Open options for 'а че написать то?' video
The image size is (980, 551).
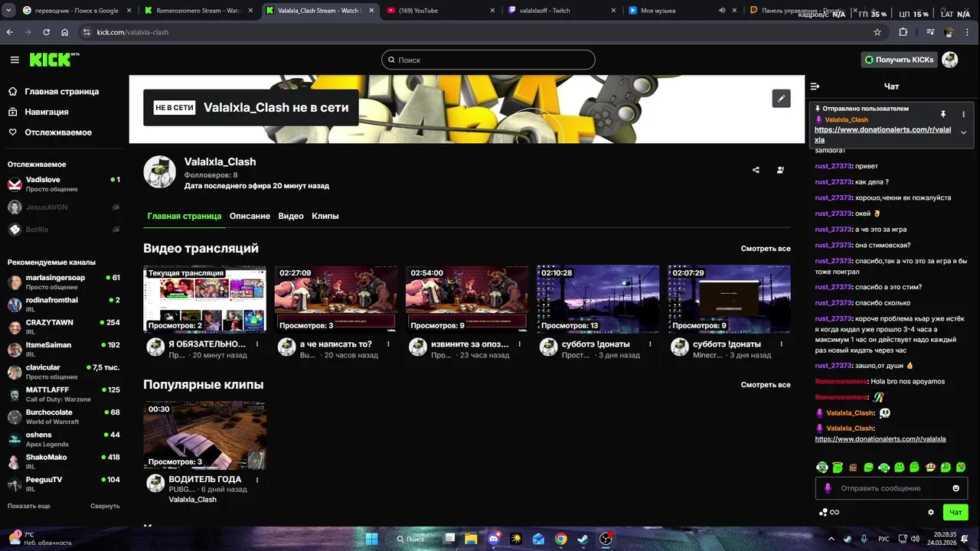[x=388, y=344]
